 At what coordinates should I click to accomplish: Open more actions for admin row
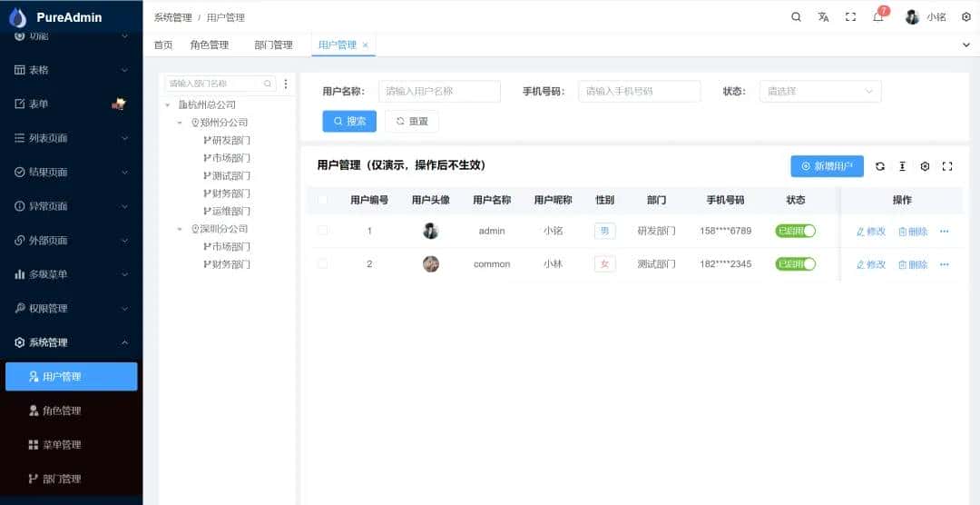[945, 232]
